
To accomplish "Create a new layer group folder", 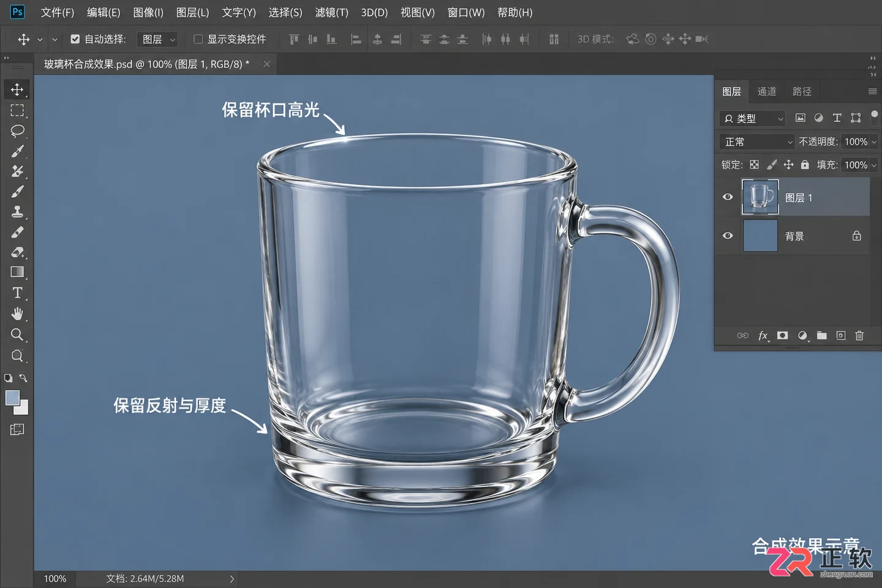I will tap(821, 336).
